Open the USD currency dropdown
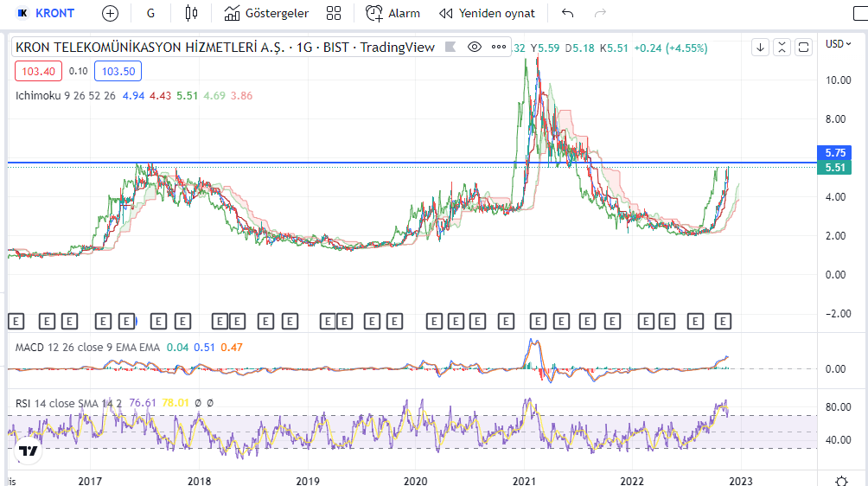Image resolution: width=868 pixels, height=486 pixels. 838,44
